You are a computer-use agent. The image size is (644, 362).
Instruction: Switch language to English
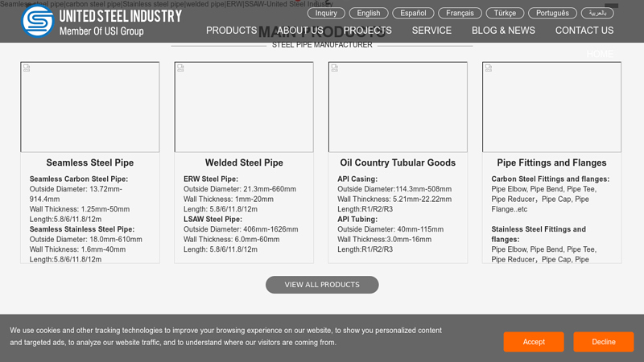point(369,13)
